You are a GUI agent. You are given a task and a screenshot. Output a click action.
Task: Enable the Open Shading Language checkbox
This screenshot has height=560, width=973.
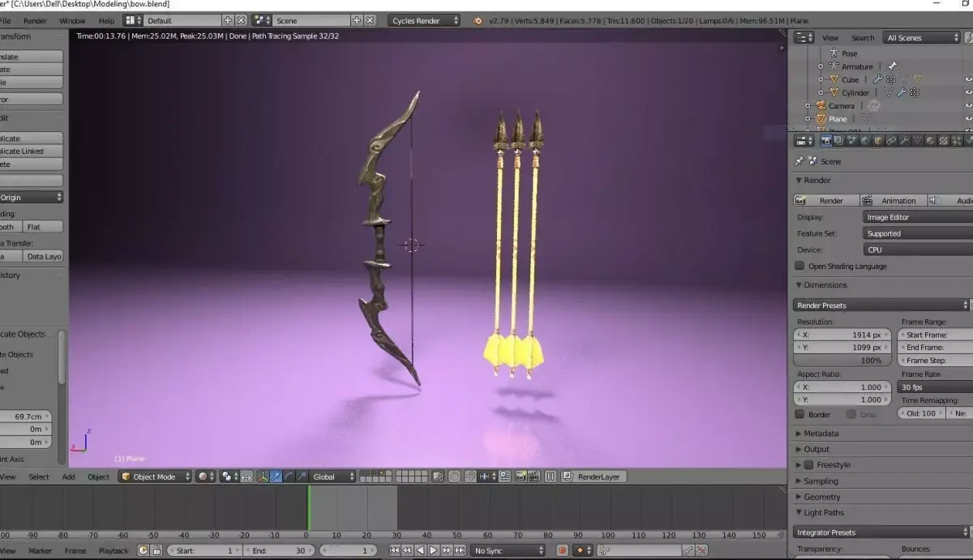tap(799, 266)
